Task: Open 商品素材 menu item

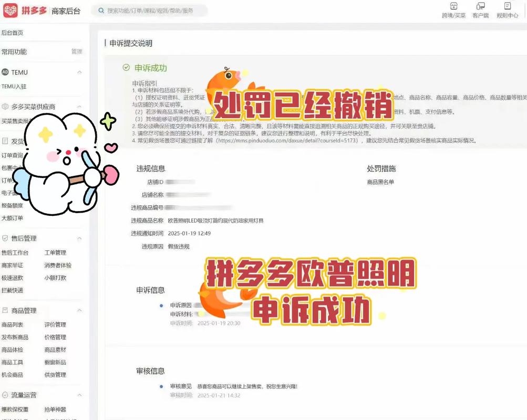Action: coord(55,350)
